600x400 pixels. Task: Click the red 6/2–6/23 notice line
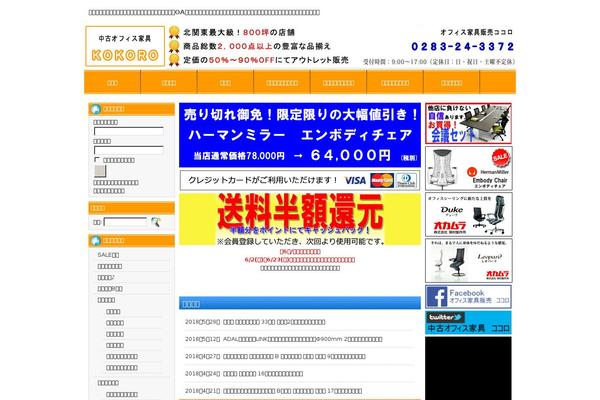click(x=300, y=260)
